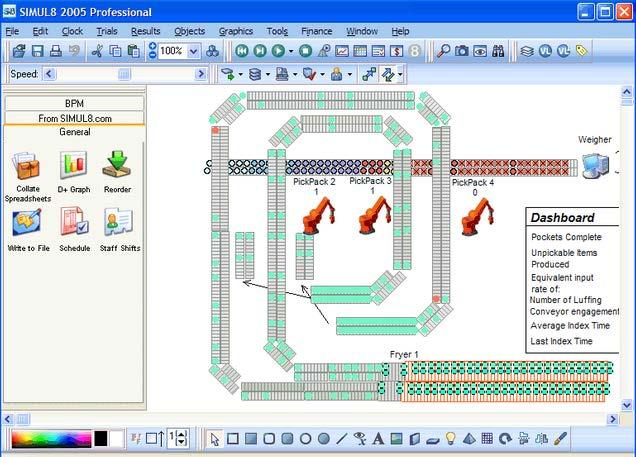Open the work exit point dropdown arrow
636x457 pixels.
click(322, 74)
